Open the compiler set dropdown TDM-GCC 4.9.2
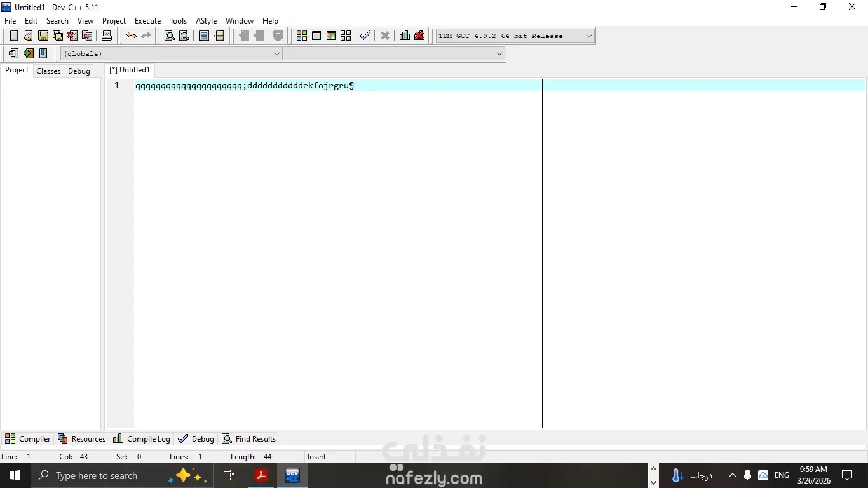The width and height of the screenshot is (868, 488). click(515, 36)
